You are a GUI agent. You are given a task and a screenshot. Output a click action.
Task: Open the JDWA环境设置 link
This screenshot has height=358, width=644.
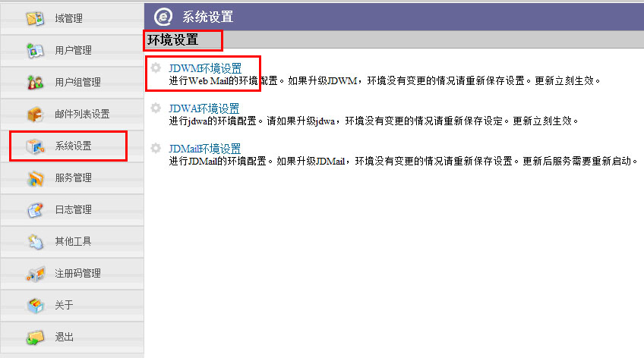(204, 108)
